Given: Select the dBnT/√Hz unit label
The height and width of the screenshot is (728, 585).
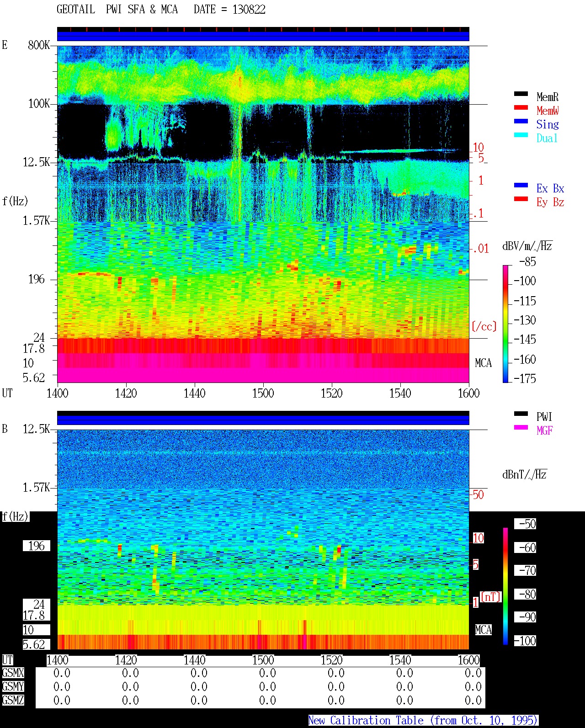Looking at the screenshot, I should pos(525,474).
